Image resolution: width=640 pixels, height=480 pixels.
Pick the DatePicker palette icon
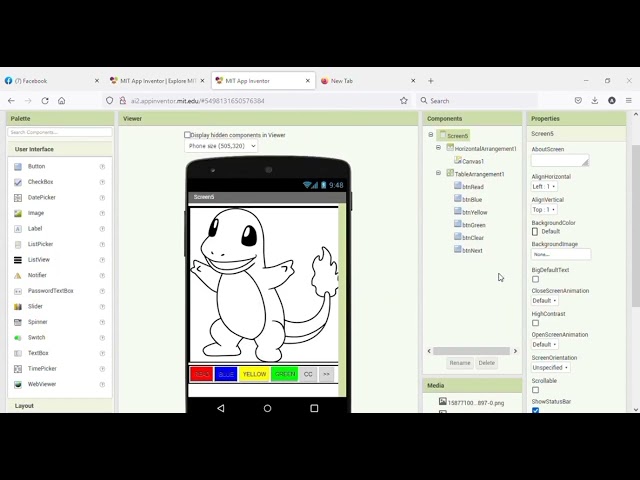(18, 198)
